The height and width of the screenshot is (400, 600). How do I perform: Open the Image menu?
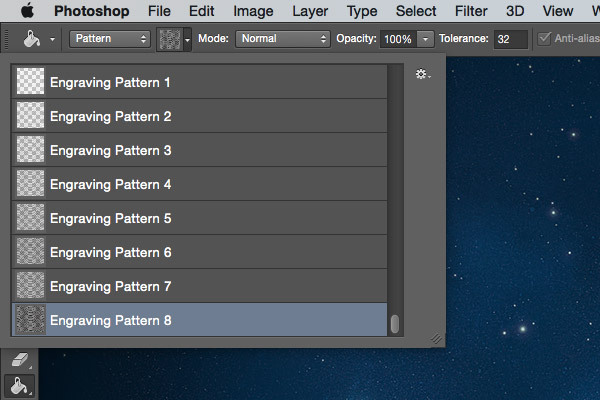point(253,11)
